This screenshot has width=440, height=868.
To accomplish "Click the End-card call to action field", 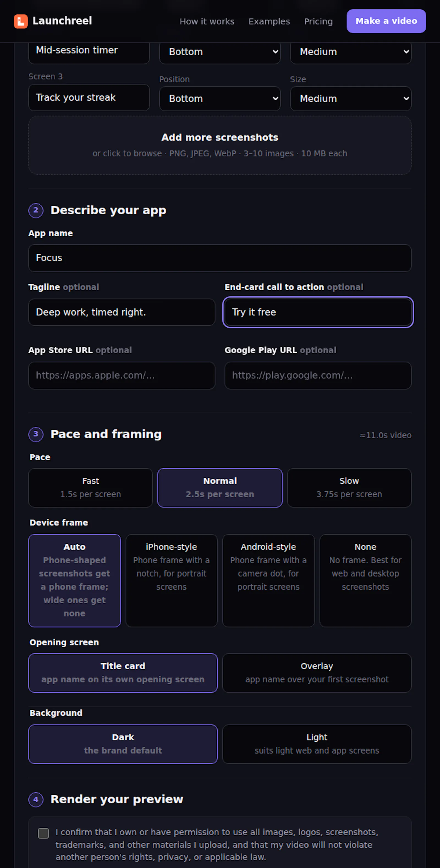I will click(318, 312).
